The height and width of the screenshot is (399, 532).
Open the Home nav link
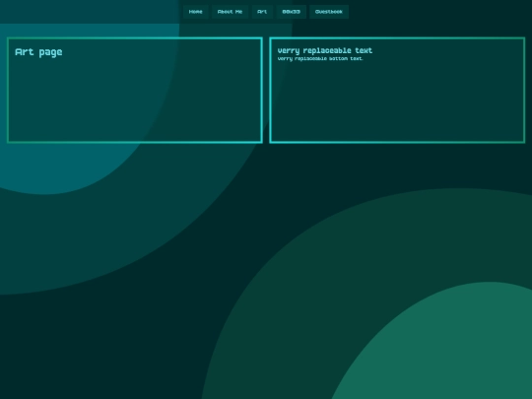pos(196,12)
